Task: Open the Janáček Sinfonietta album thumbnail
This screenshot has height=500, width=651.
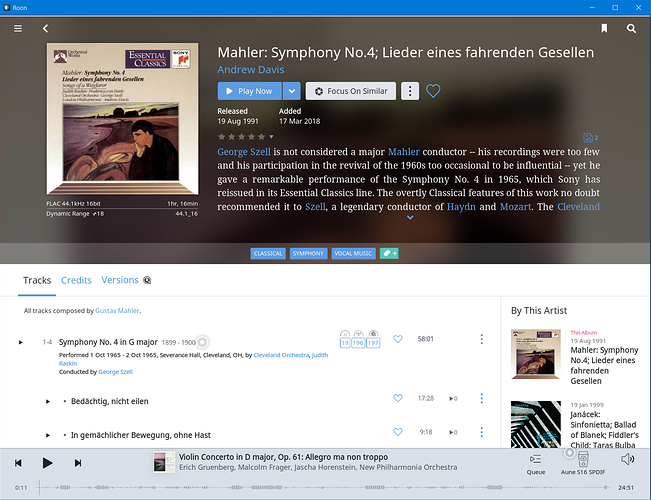Action: point(536,424)
